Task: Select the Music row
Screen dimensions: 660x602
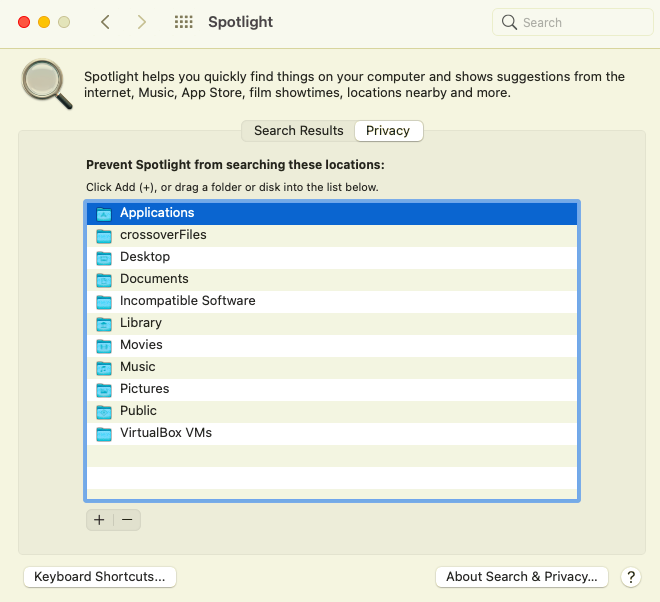Action: click(x=332, y=368)
